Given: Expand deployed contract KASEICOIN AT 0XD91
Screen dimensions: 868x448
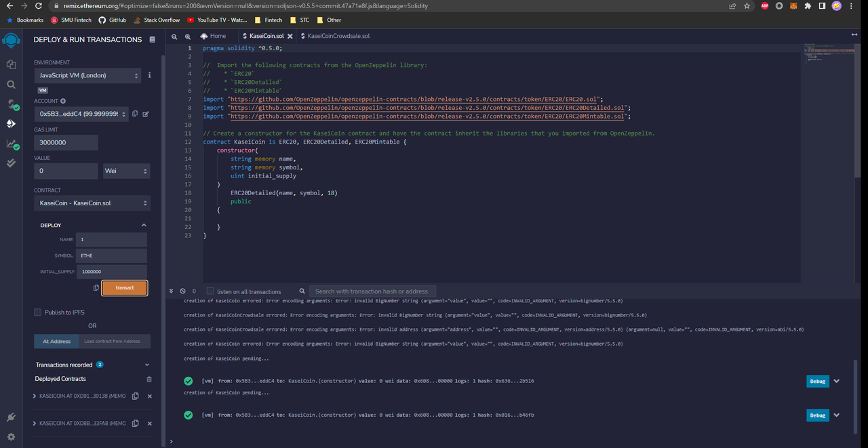Looking at the screenshot, I should tap(35, 396).
